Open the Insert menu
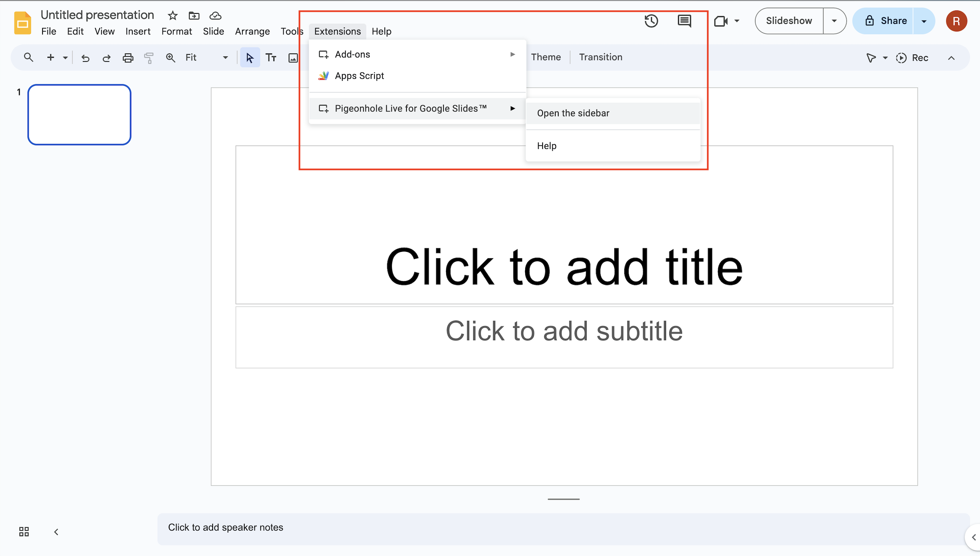Viewport: 980px width, 556px height. coord(138,31)
